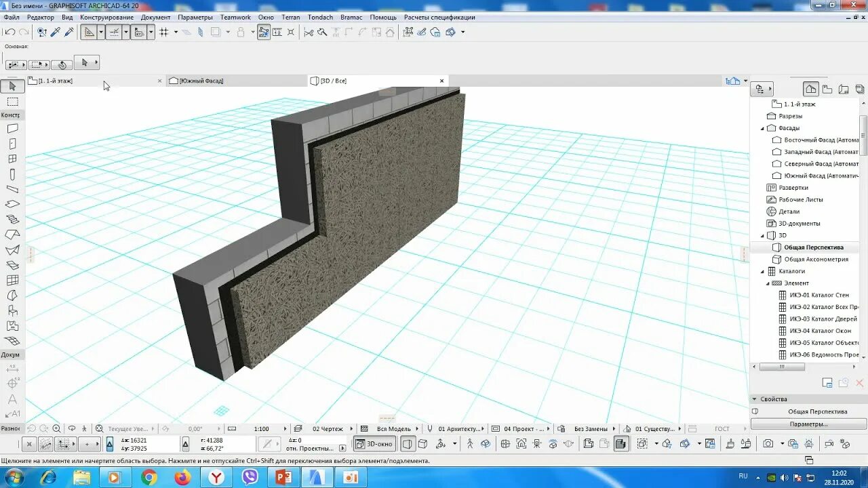
Task: Click the Pick Up Parameters eyedropper
Action: point(56,32)
